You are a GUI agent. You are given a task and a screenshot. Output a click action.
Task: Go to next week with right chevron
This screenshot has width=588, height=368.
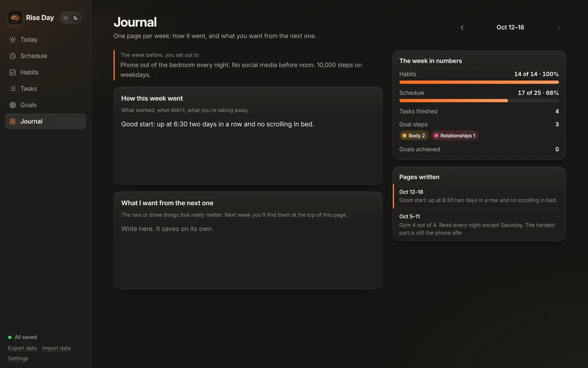click(x=559, y=27)
